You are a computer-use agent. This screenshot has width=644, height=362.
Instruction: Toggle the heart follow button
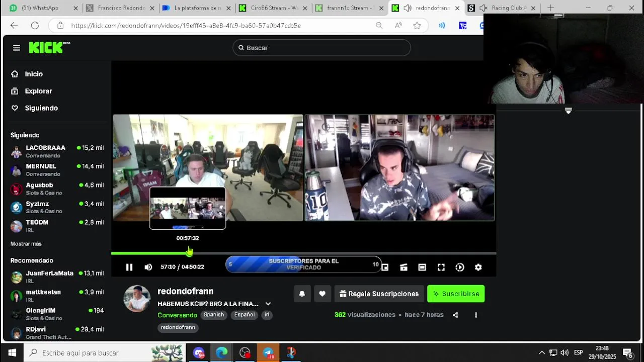click(x=322, y=294)
